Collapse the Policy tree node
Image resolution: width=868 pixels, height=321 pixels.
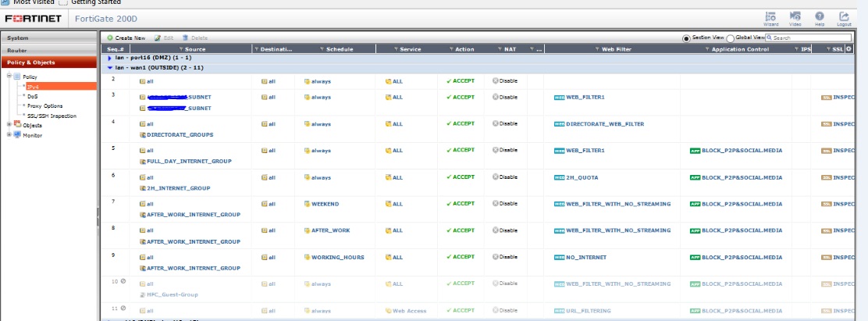(9, 77)
